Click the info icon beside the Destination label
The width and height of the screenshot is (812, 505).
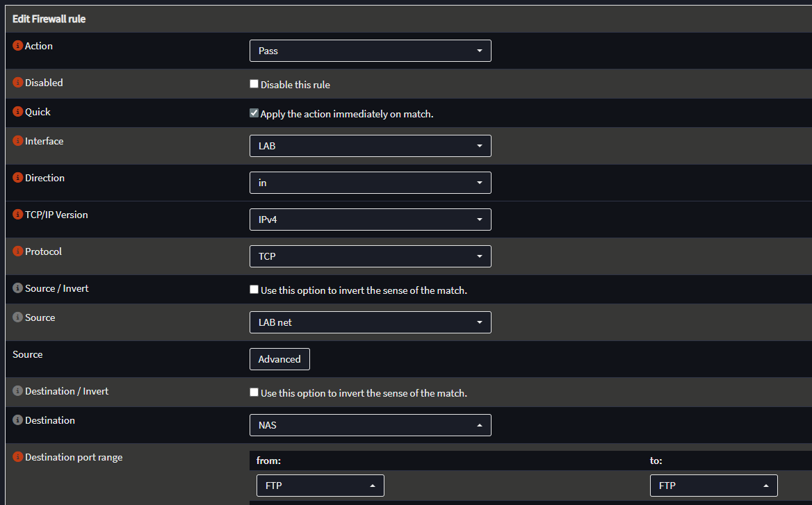tap(17, 420)
